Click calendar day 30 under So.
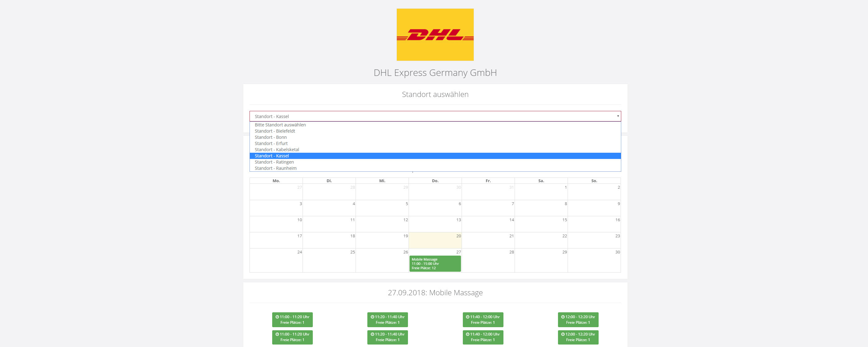Screen dimensions: 868x347 click(594, 261)
